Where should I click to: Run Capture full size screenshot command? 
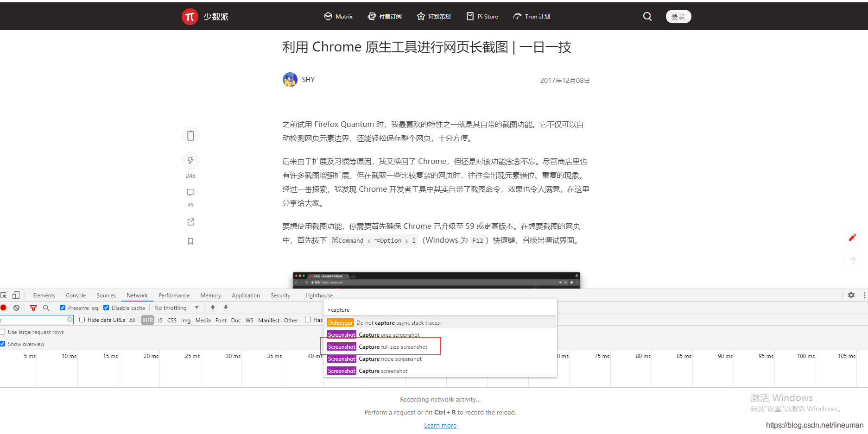(440, 347)
